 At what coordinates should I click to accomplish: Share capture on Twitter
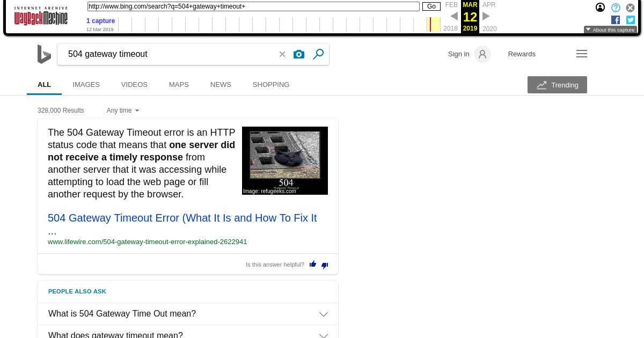631,20
